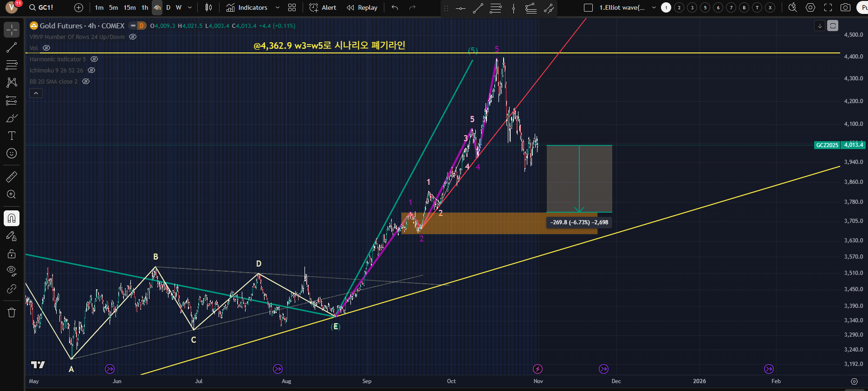Take a chart snapshot with camera icon
The image size is (868, 391).
point(846,7)
